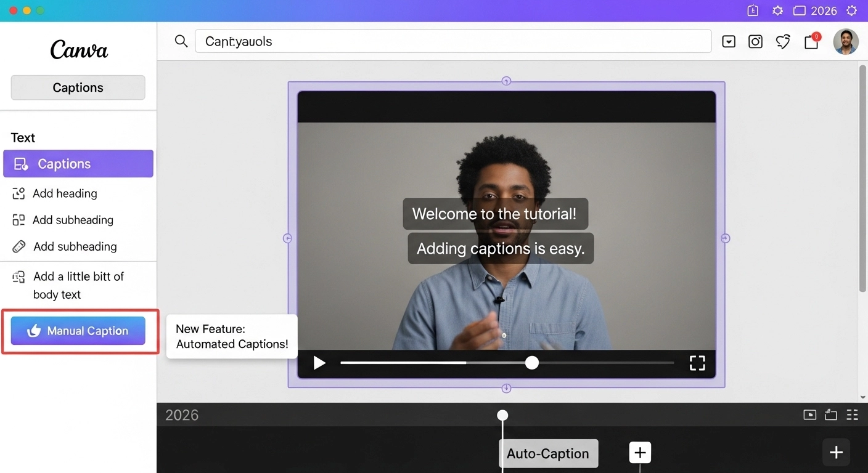Click the rightmost gear icon in menu bar
The image size is (868, 473).
click(851, 10)
